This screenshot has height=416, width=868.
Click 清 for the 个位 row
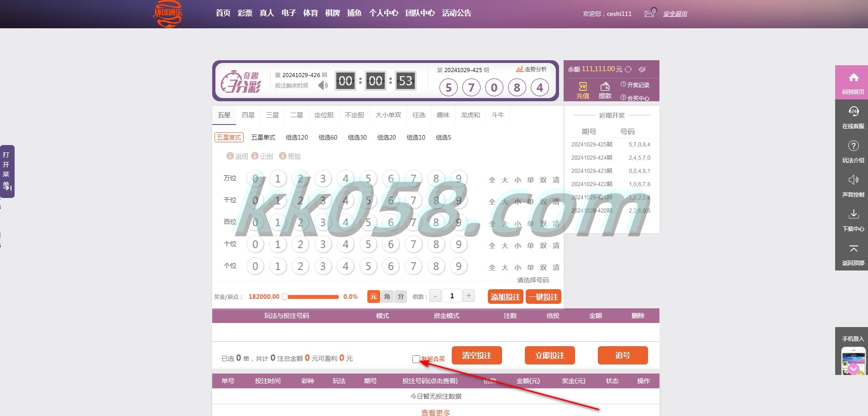[x=556, y=268]
